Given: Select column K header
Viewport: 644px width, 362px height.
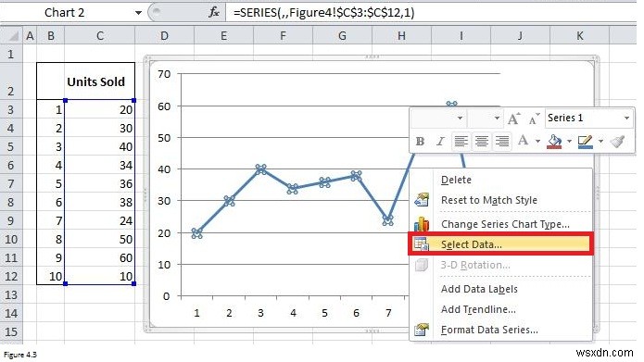Looking at the screenshot, I should pos(579,36).
